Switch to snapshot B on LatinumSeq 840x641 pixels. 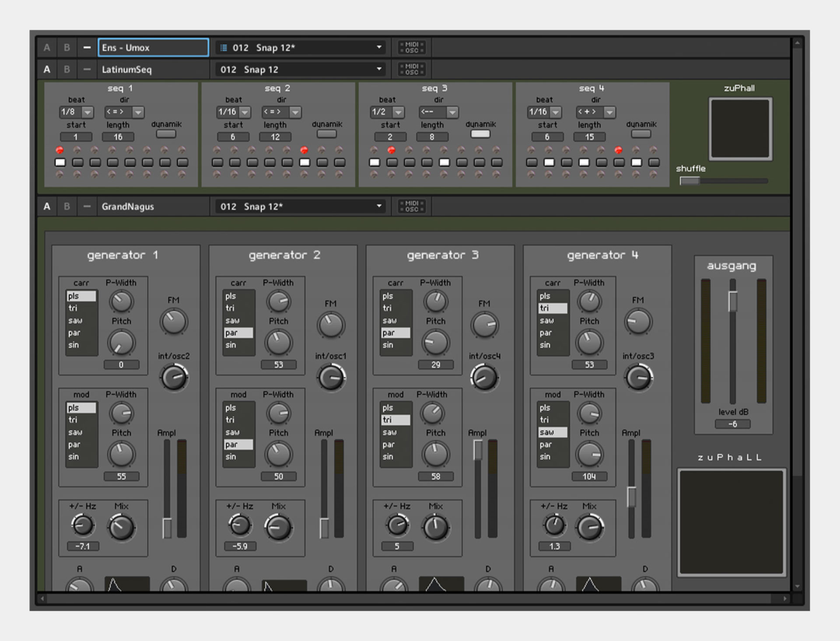pos(66,69)
